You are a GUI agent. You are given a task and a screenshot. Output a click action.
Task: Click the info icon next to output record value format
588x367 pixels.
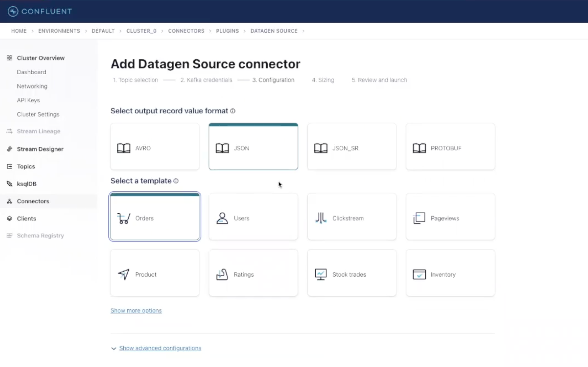pyautogui.click(x=233, y=111)
